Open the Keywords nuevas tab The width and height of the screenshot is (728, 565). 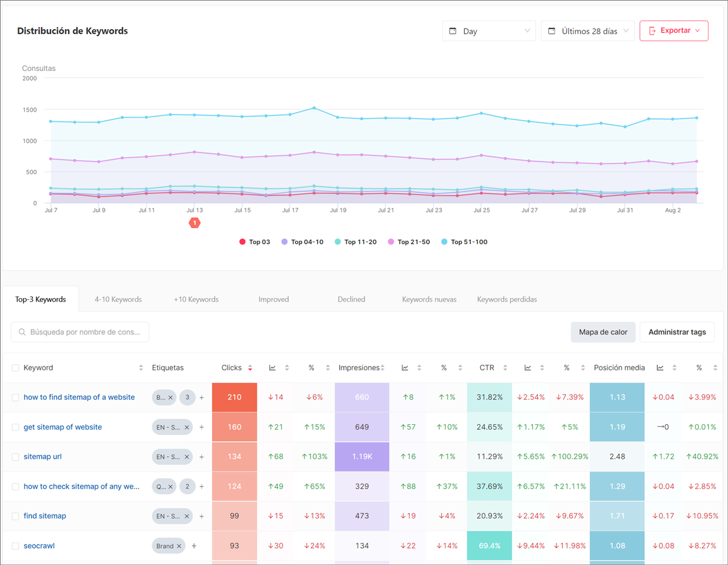click(x=430, y=299)
